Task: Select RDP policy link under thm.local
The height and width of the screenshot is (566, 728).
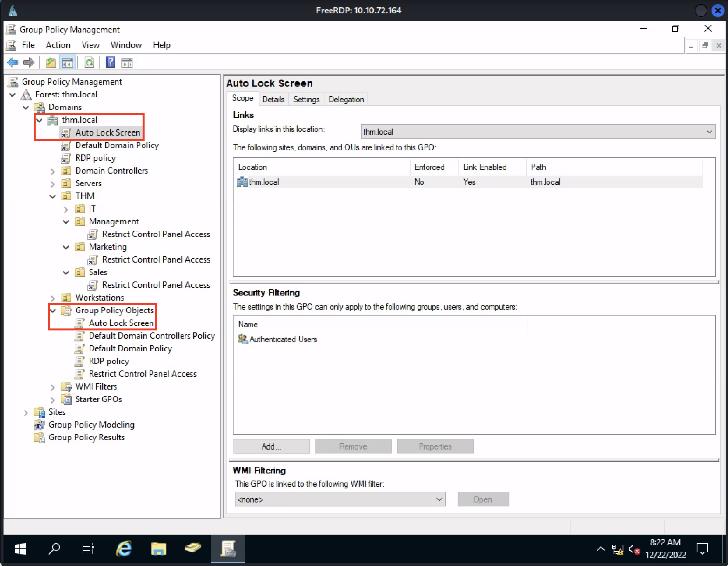Action: 95,158
